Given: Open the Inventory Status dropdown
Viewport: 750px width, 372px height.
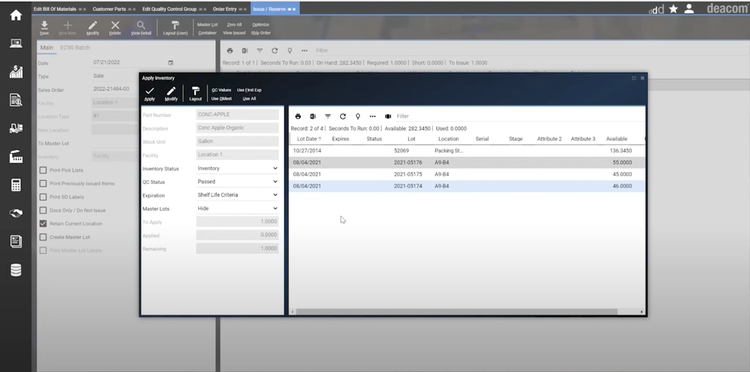Looking at the screenshot, I should coord(237,168).
